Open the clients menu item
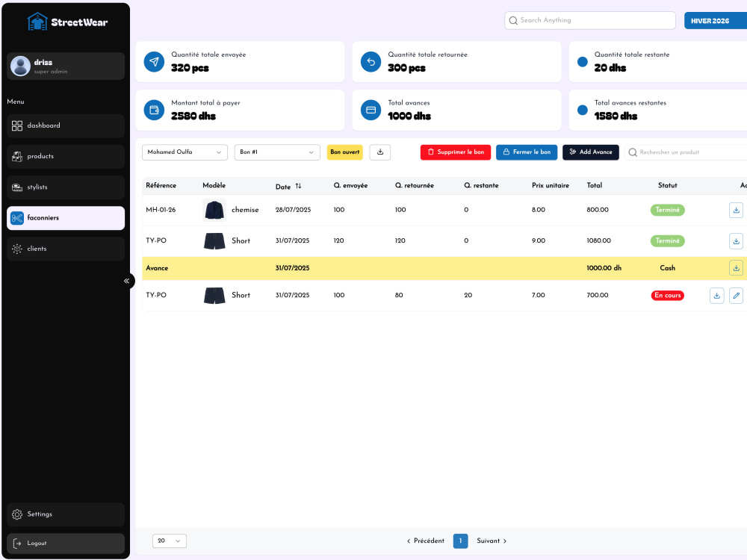This screenshot has width=747, height=560. click(x=66, y=249)
